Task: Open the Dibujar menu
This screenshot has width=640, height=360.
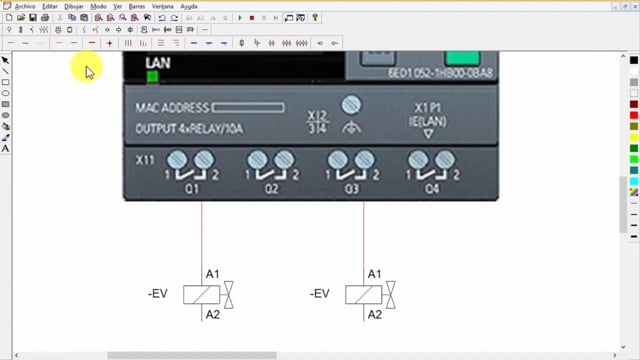Action: 74,7
